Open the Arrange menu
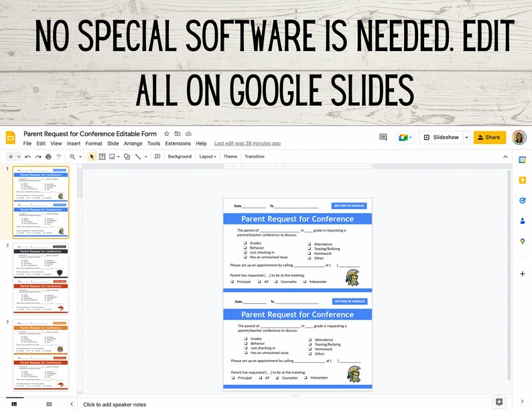Image resolution: width=532 pixels, height=411 pixels. pos(133,143)
